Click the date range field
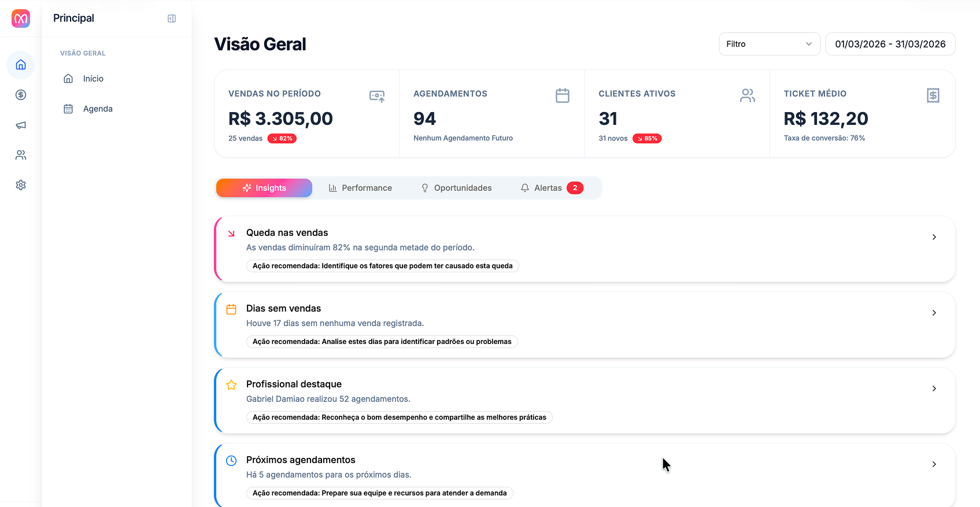The image size is (980, 507). pos(890,44)
